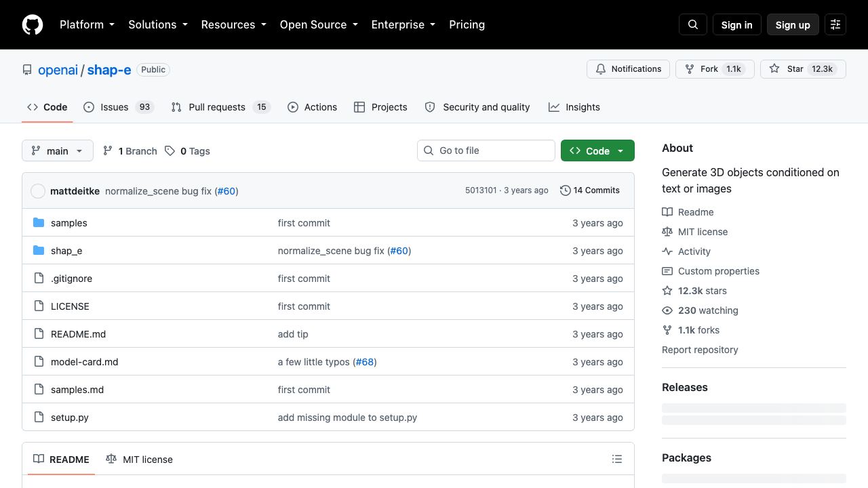868x488 pixels.
Task: Click the Sign up button
Action: point(793,24)
